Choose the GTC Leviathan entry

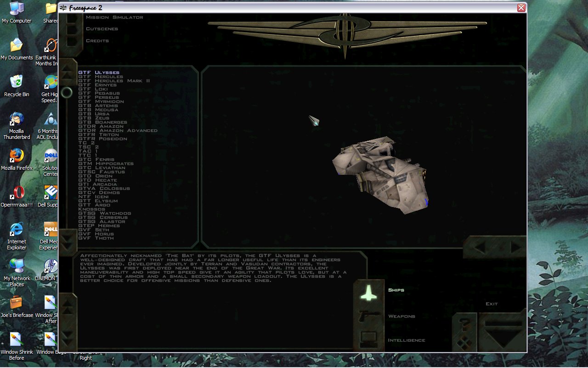[102, 168]
